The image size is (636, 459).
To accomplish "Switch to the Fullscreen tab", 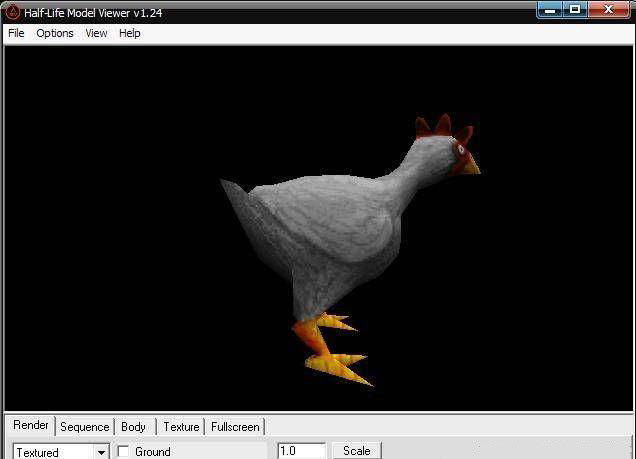I will point(235,427).
